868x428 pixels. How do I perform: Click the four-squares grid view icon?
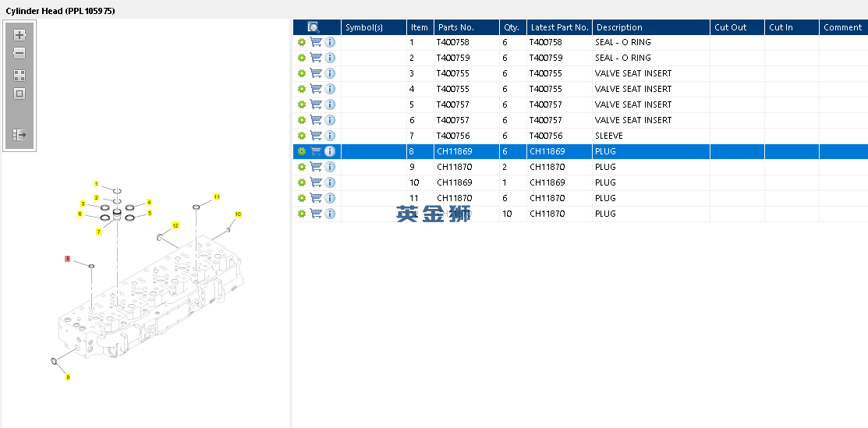(19, 76)
